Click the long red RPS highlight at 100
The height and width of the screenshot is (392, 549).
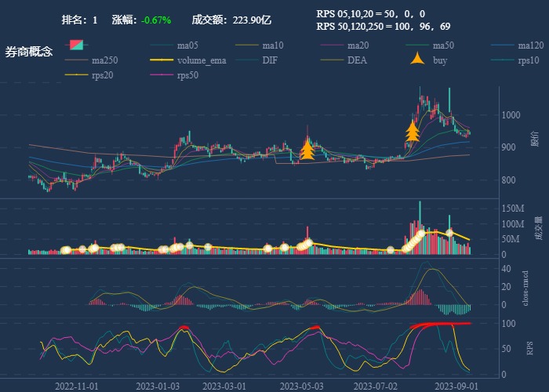coord(441,324)
